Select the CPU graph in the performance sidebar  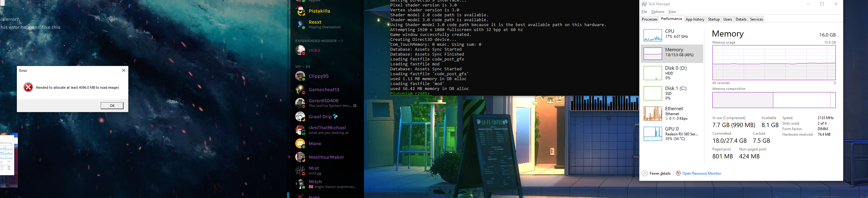tap(653, 35)
